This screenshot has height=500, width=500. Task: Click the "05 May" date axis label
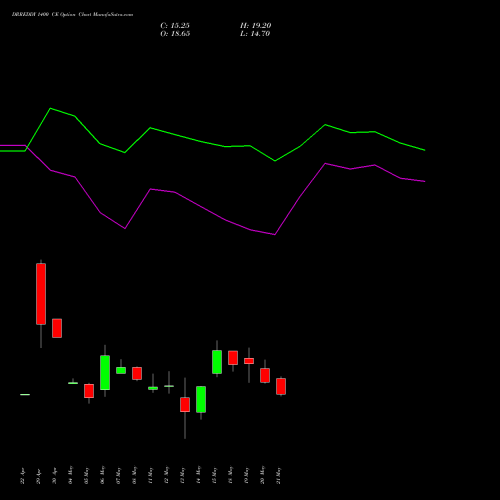tap(86, 475)
